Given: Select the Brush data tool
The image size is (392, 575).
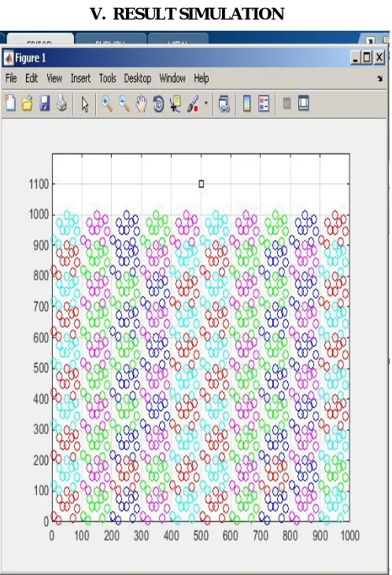Looking at the screenshot, I should pos(193,104).
